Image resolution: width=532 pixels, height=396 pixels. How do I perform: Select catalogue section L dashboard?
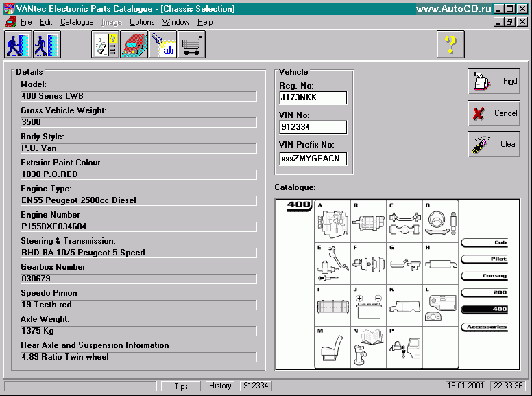(x=440, y=305)
